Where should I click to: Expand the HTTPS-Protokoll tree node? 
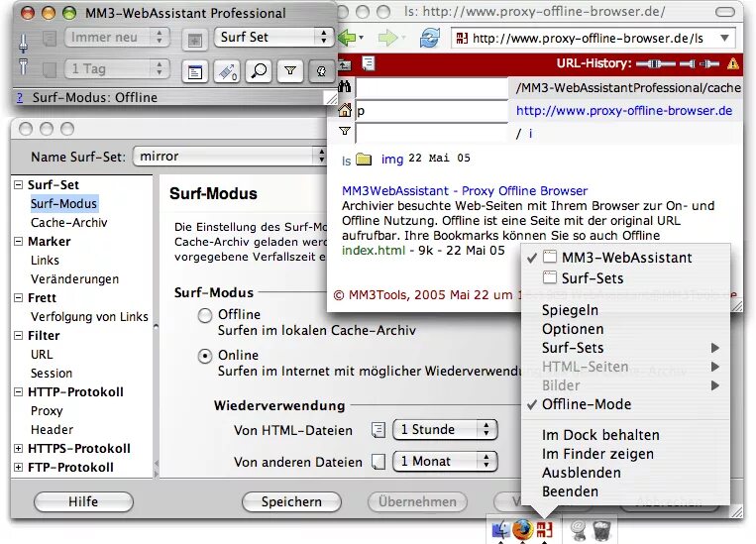click(x=18, y=449)
